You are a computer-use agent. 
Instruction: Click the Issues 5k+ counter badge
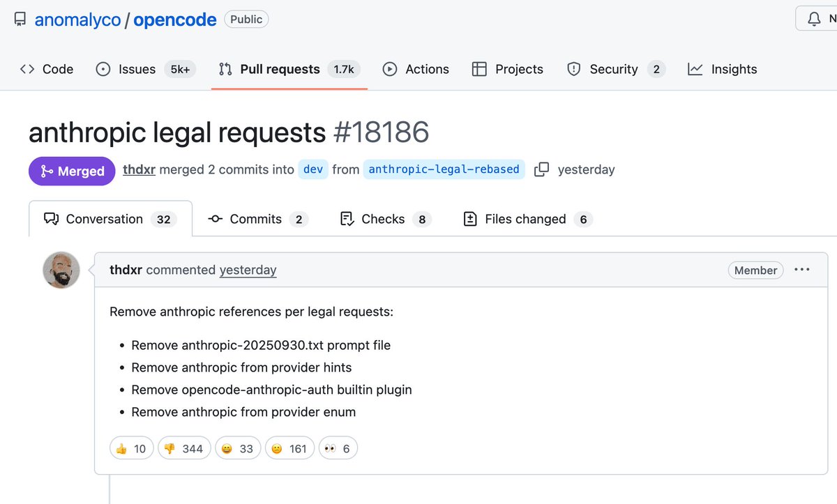pos(180,69)
